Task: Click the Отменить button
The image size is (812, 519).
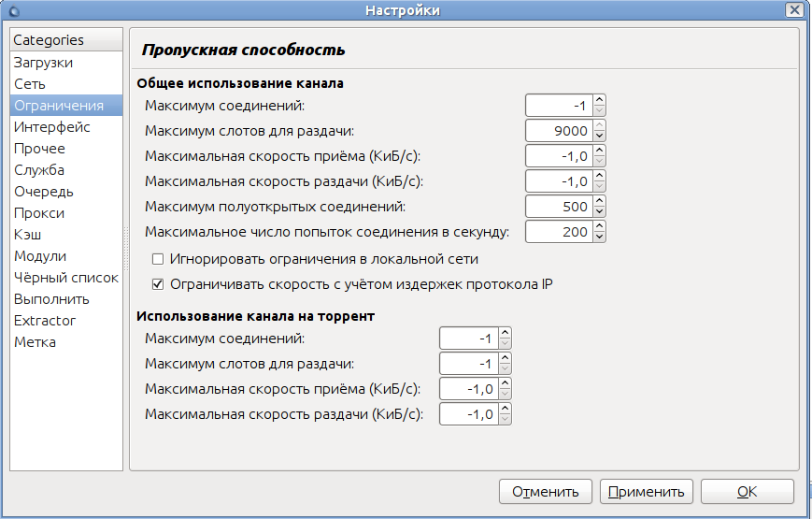Action: pyautogui.click(x=546, y=492)
